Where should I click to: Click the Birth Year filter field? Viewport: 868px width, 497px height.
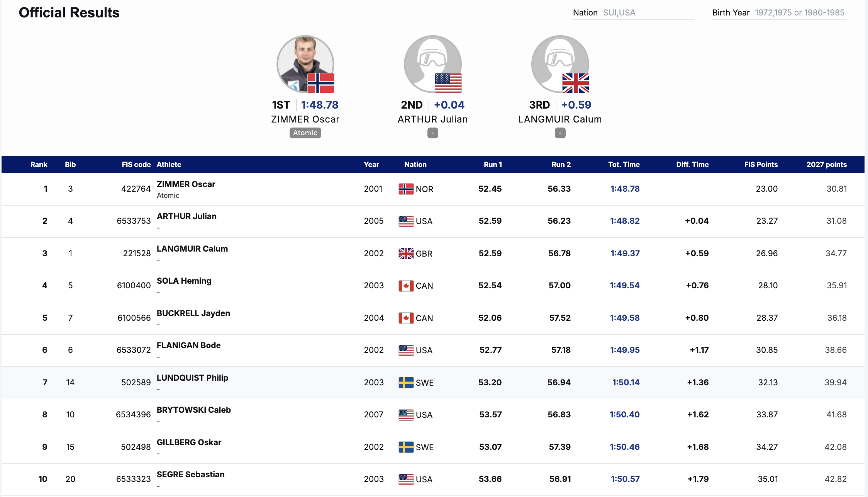click(799, 13)
